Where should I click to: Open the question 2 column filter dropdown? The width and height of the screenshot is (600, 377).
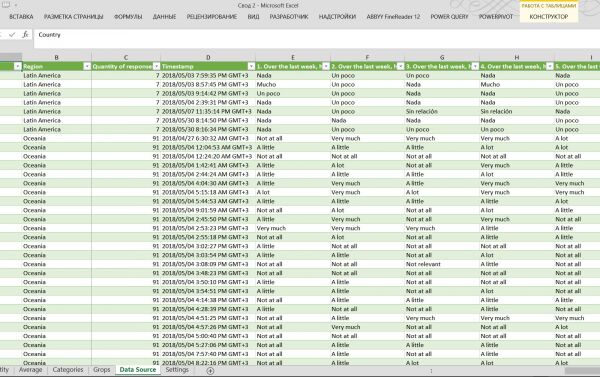tap(400, 67)
